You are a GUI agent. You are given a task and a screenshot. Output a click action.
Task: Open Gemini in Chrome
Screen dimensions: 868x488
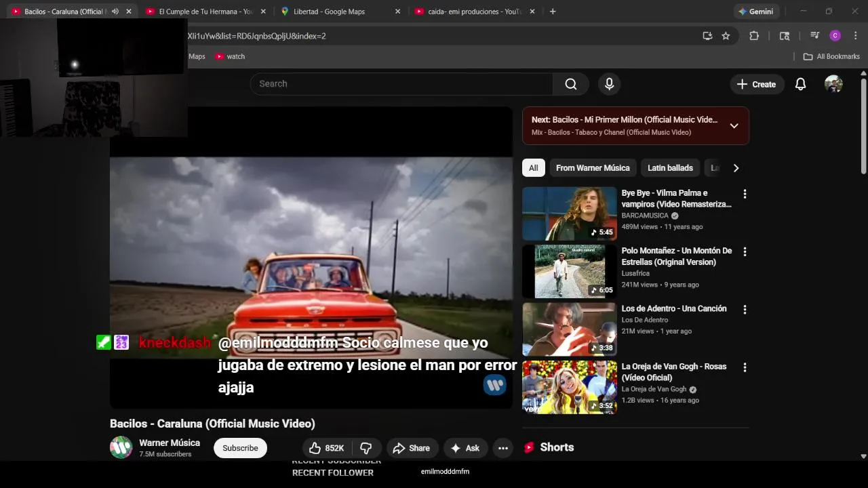click(x=756, y=12)
